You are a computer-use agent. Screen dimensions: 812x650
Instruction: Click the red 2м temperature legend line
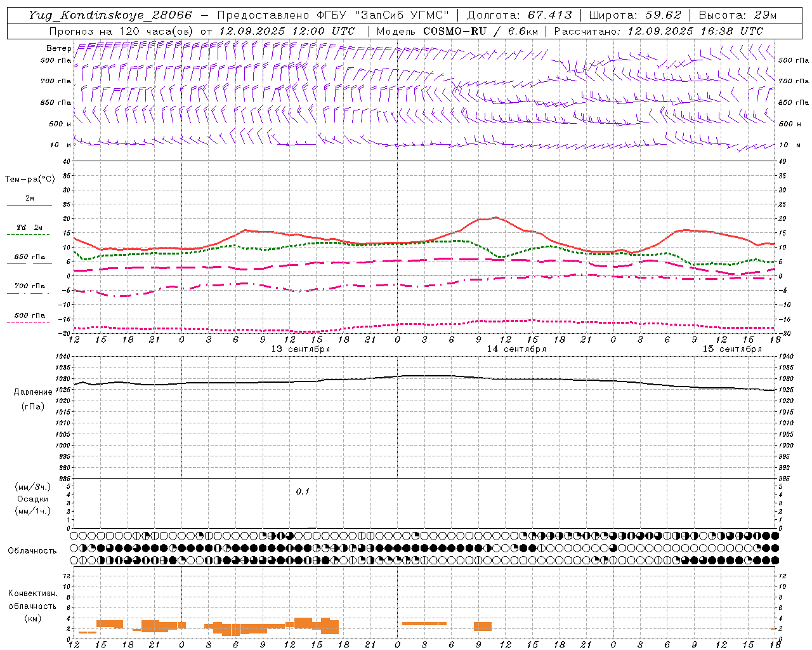29,205
